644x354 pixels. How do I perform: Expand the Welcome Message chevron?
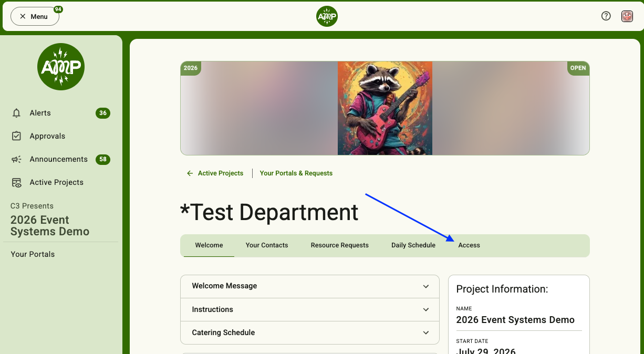tap(426, 286)
